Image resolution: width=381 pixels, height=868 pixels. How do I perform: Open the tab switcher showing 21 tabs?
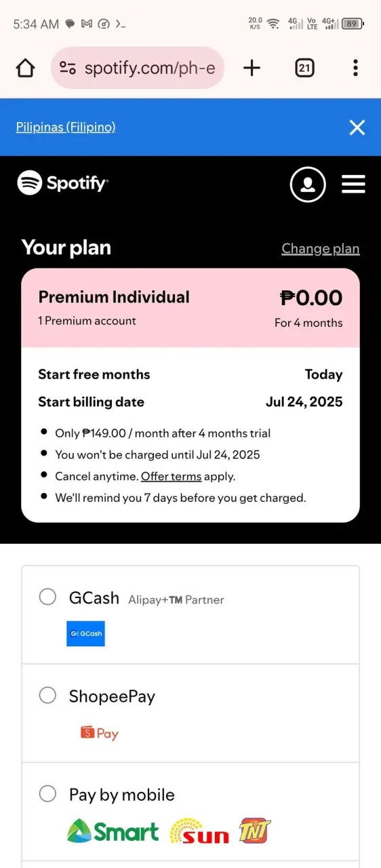pyautogui.click(x=305, y=68)
